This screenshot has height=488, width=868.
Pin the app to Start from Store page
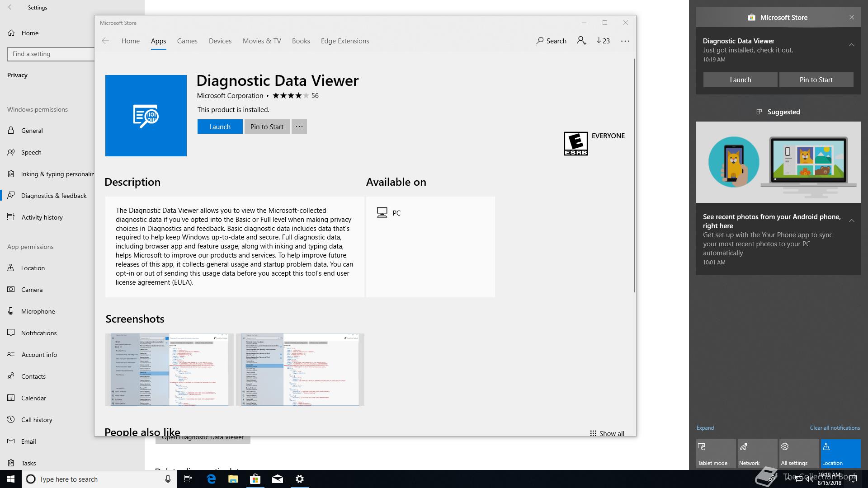[267, 127]
